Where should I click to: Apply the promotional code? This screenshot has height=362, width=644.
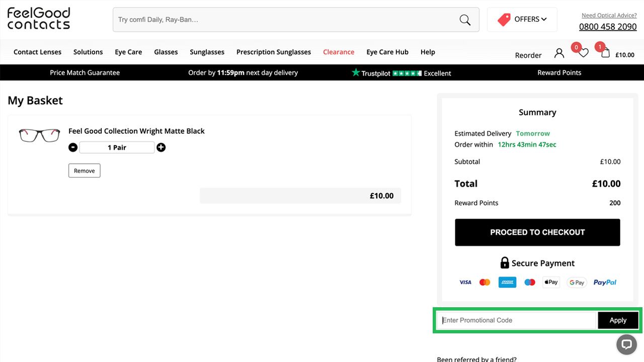tap(618, 320)
